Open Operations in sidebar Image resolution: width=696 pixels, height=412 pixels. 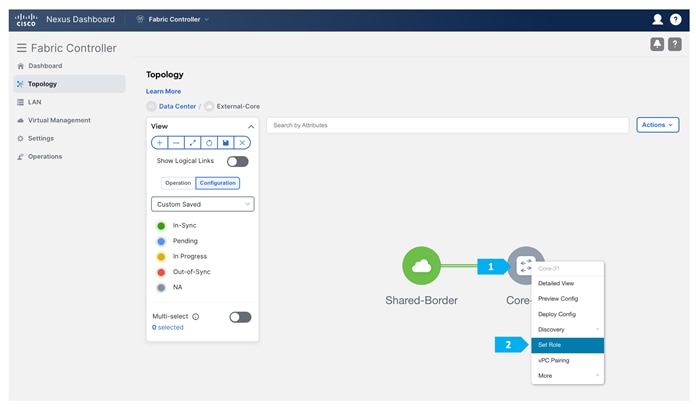pyautogui.click(x=45, y=157)
